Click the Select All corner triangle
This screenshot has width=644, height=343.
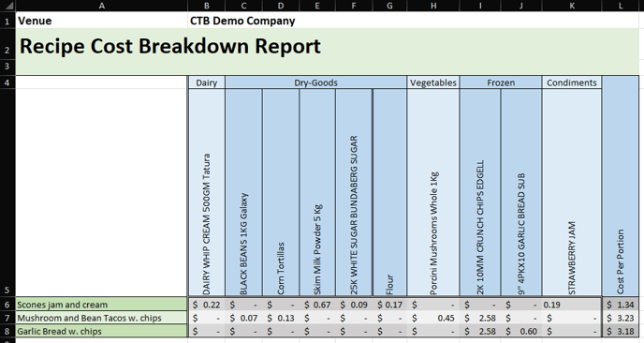tap(7, 6)
